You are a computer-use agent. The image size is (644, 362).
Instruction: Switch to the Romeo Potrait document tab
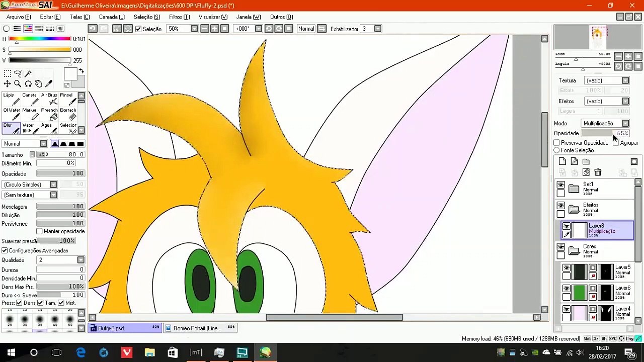(200, 328)
